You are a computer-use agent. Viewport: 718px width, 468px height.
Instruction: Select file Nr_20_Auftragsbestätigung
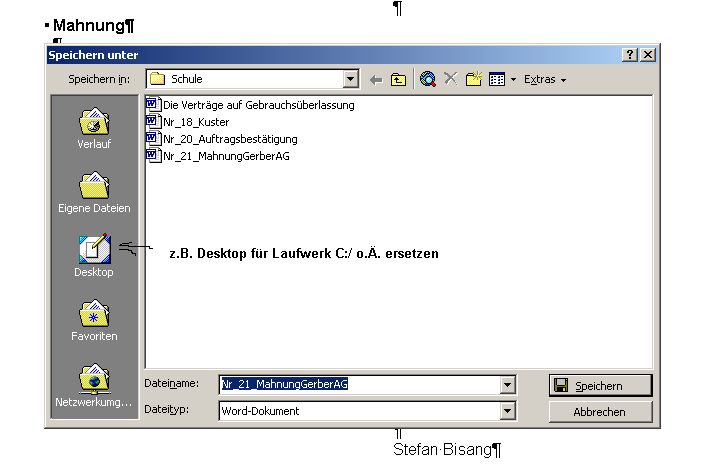click(230, 139)
